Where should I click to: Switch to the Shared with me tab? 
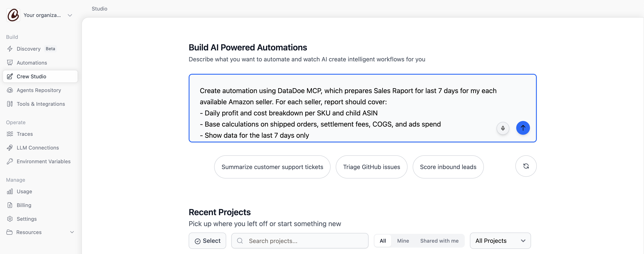coord(439,241)
